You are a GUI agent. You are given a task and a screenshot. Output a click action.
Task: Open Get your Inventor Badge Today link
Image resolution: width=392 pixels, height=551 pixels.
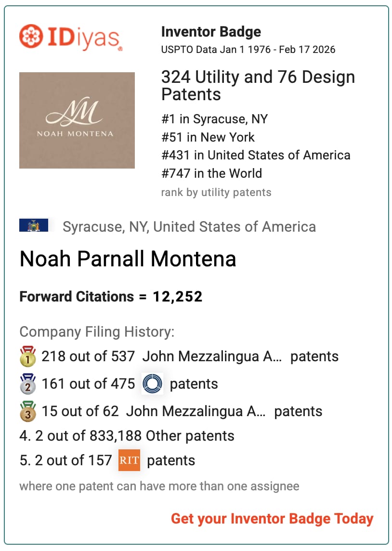pyautogui.click(x=272, y=519)
